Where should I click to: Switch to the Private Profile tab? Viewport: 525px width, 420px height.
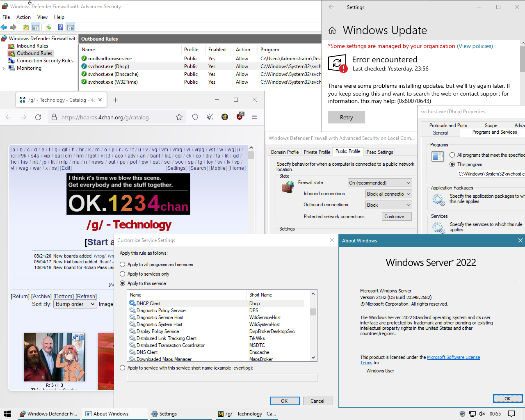coord(317,152)
